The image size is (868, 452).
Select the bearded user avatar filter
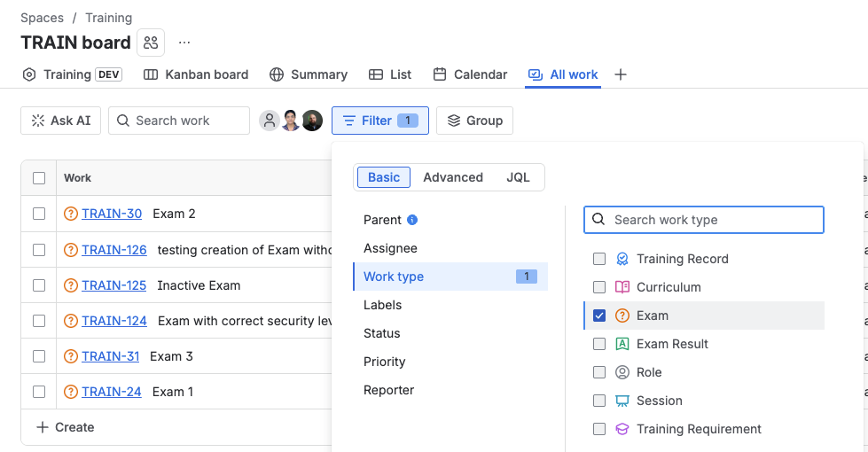coord(312,121)
